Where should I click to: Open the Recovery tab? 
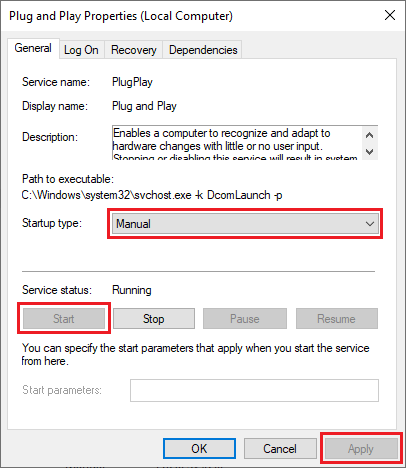[x=133, y=50]
